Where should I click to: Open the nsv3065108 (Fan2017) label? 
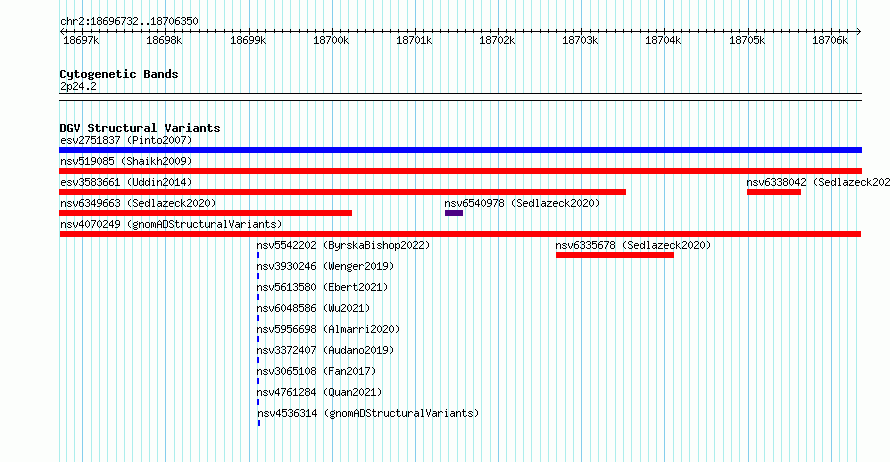tap(316, 371)
